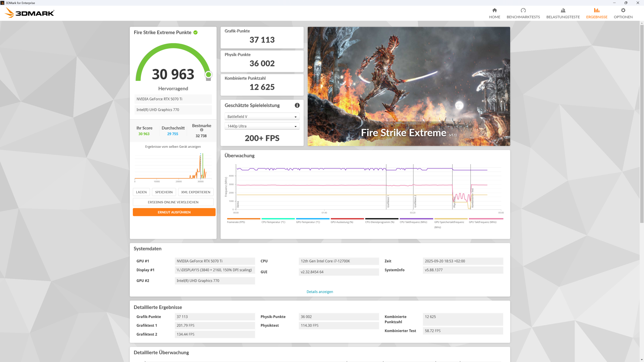Click the Fire Strike Extreme preview image
644x362 pixels.
(x=409, y=86)
